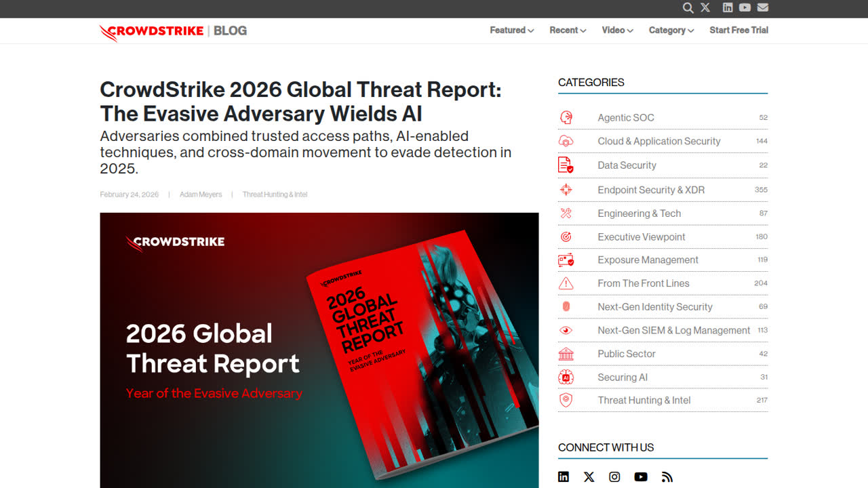Viewport: 868px width, 488px height.
Task: Open the LinkedIn icon in top bar
Action: click(728, 7)
